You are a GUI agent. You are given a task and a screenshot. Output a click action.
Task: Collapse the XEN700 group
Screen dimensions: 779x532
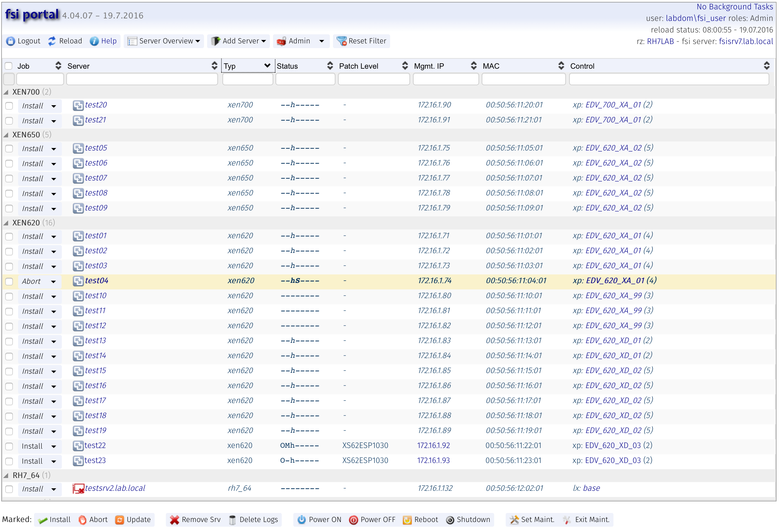pyautogui.click(x=6, y=92)
